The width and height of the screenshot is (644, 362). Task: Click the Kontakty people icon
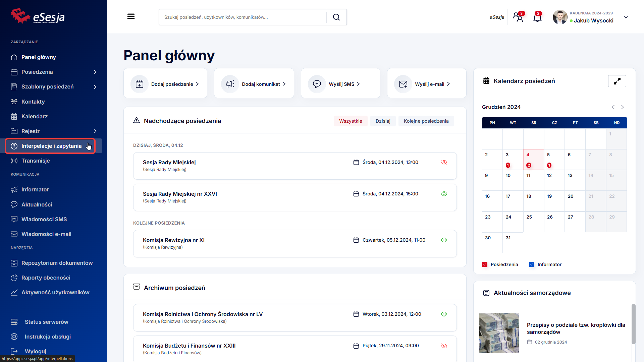14,102
